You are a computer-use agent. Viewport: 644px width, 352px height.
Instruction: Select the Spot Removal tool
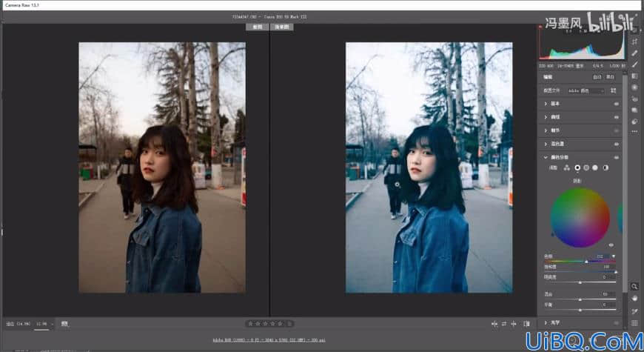635,53
